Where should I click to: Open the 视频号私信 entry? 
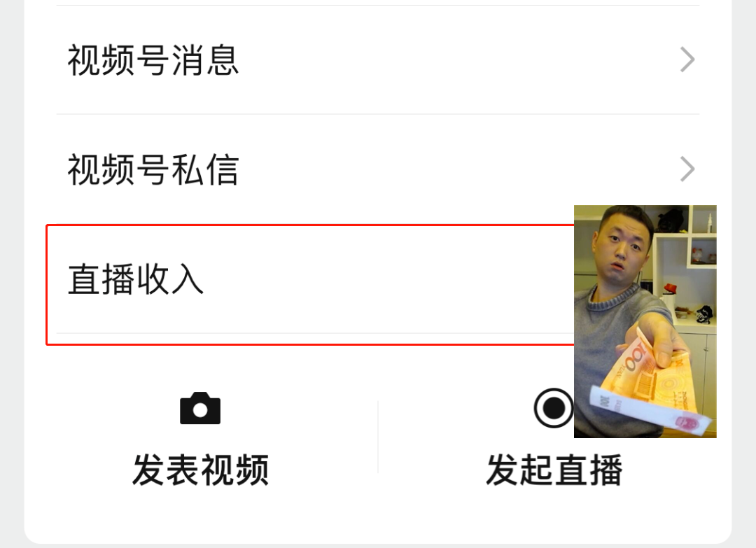[377, 169]
